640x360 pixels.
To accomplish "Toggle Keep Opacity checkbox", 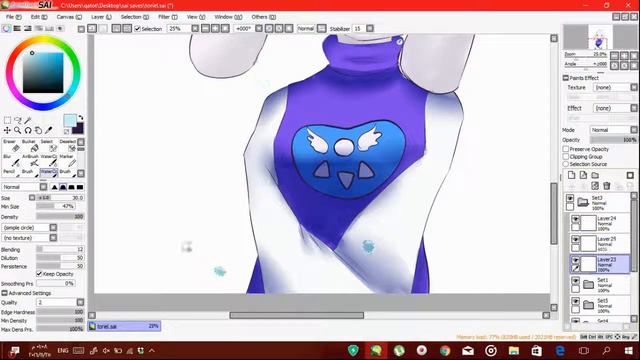I will point(39,274).
